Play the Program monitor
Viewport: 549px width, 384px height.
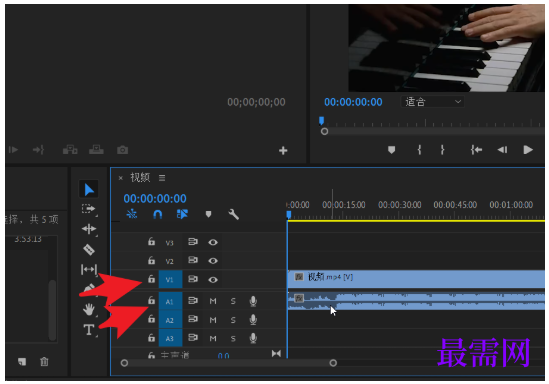528,150
